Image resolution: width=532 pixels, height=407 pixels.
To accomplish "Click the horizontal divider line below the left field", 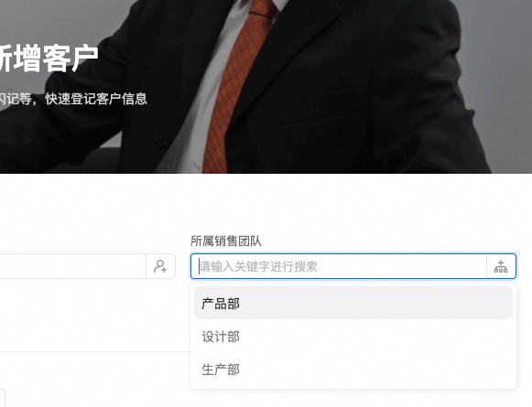I will [95, 352].
